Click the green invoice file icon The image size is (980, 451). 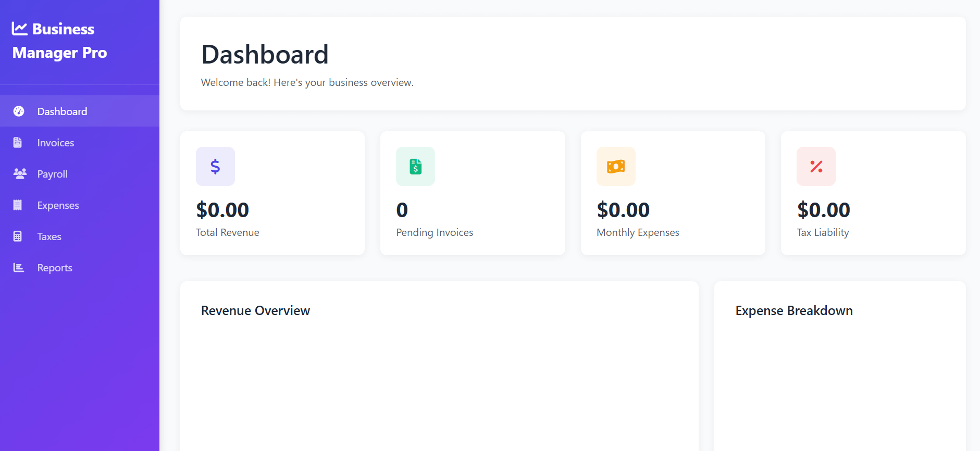coord(415,167)
